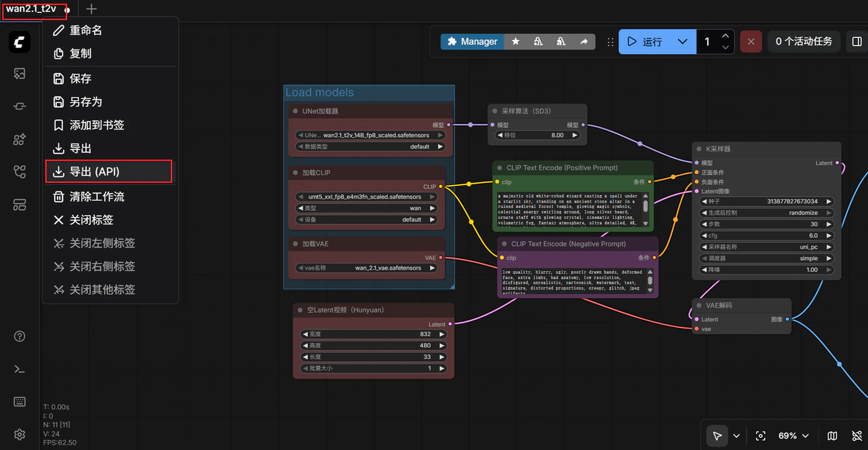Click the star icon beside Manager
This screenshot has height=450, width=868.
coord(515,41)
